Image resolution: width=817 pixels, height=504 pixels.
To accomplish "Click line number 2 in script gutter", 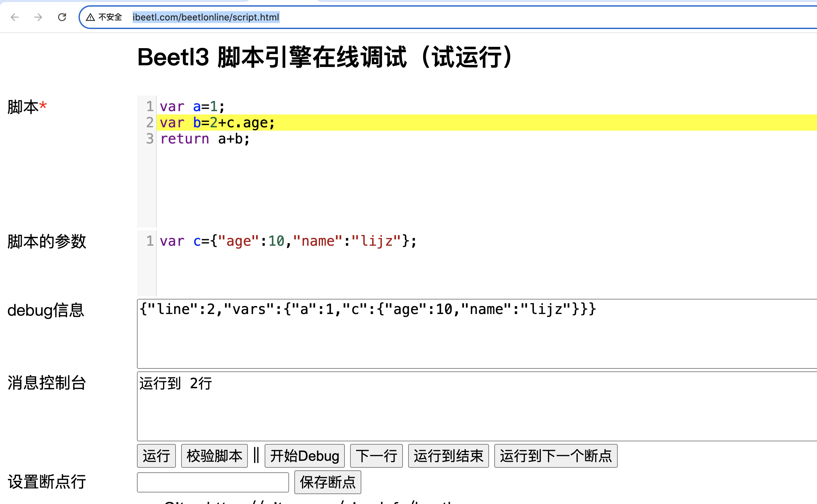I will (150, 123).
